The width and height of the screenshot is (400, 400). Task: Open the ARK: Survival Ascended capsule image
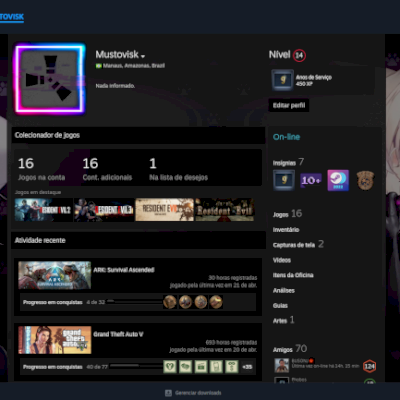point(54,275)
